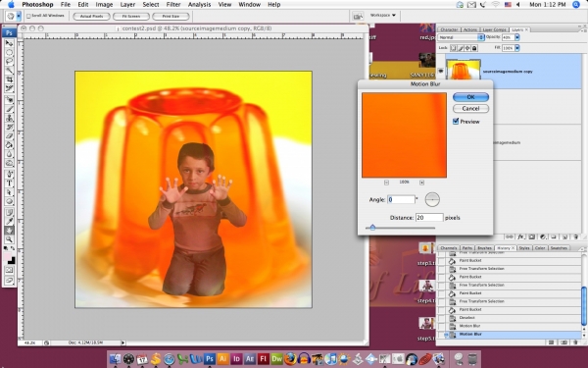Toggle lock all for the layer
Screen dimensions: 588x368
tap(474, 48)
